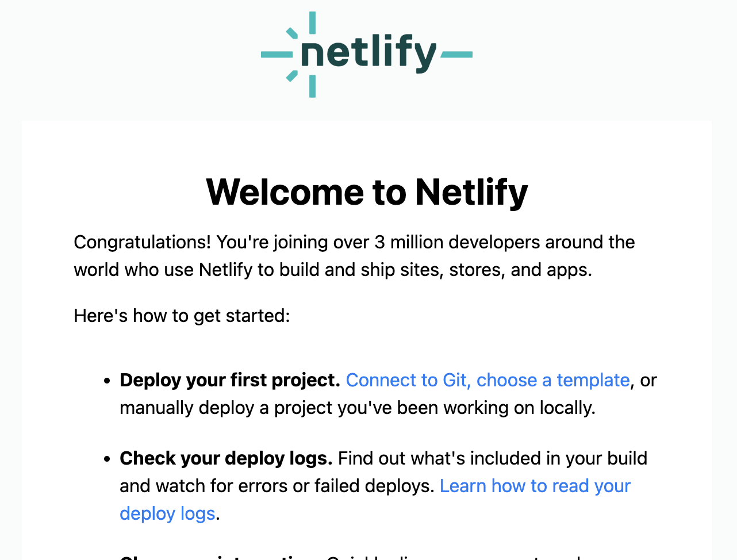The height and width of the screenshot is (560, 737).
Task: Open the 'Connect to Git, choose a template' link
Action: pos(488,380)
